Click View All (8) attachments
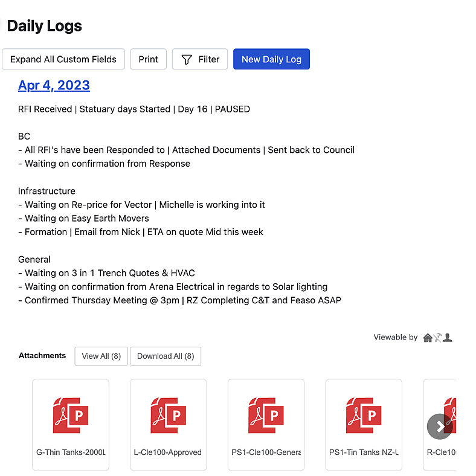The height and width of the screenshot is (476, 476). 101,356
